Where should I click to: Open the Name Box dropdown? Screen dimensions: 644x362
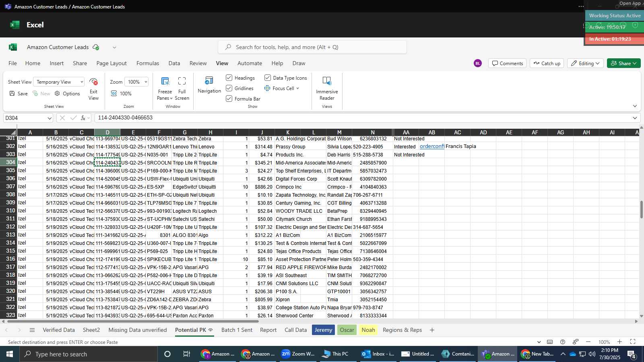(50, 118)
